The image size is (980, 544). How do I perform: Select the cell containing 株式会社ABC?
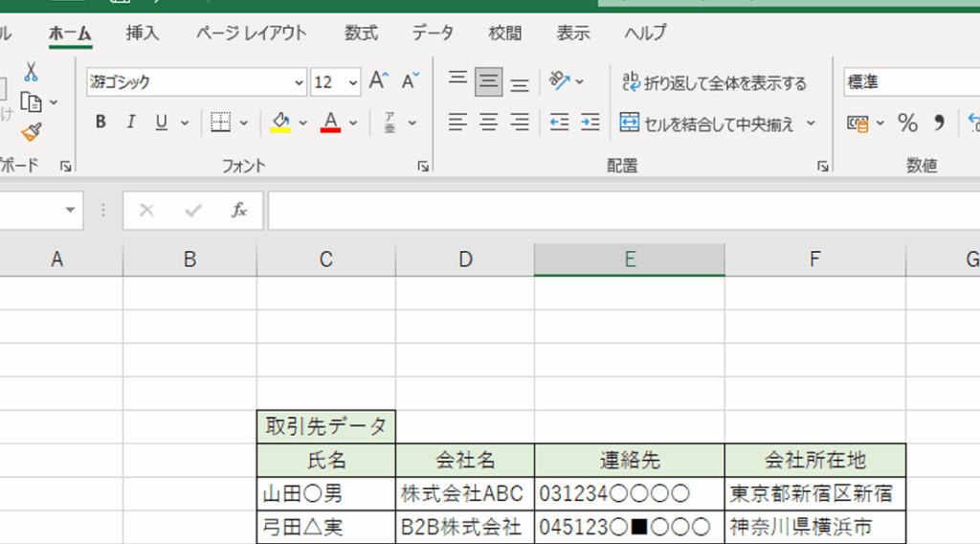coord(464,494)
